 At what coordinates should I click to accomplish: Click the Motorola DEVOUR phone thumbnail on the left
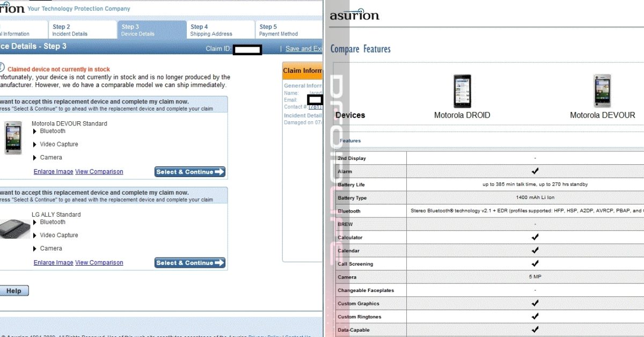click(x=13, y=138)
